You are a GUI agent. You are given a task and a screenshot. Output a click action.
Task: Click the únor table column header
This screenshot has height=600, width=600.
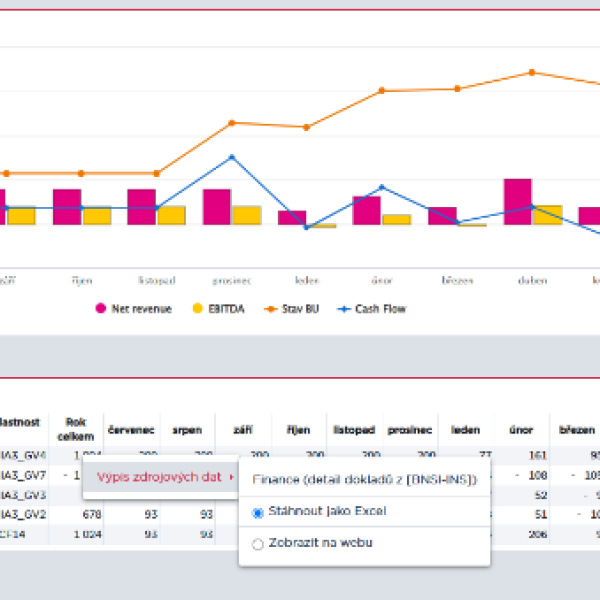521,430
